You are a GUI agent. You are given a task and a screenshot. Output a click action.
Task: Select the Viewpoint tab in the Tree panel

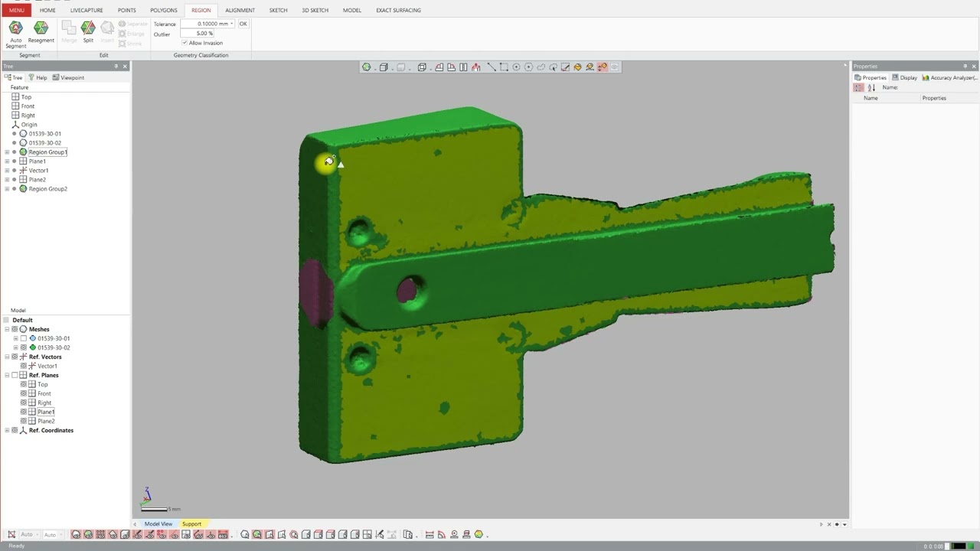[x=69, y=77]
